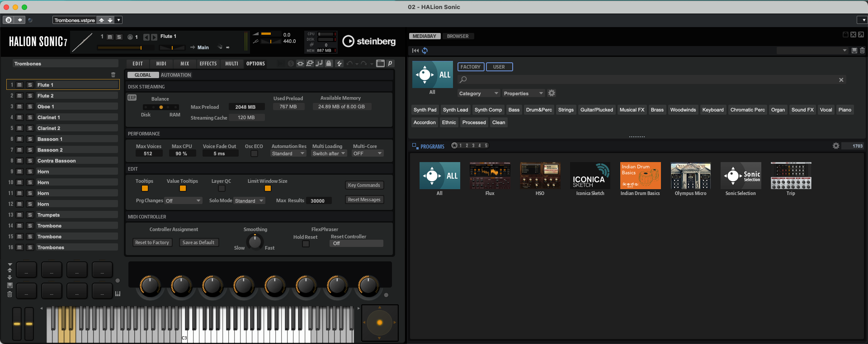Click the MediaBay search input field

click(651, 80)
